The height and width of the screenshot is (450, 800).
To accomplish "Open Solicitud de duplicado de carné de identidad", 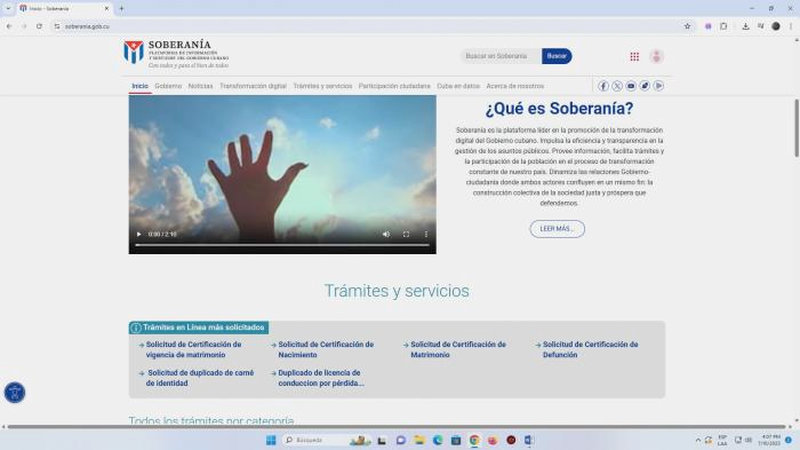I will (199, 378).
